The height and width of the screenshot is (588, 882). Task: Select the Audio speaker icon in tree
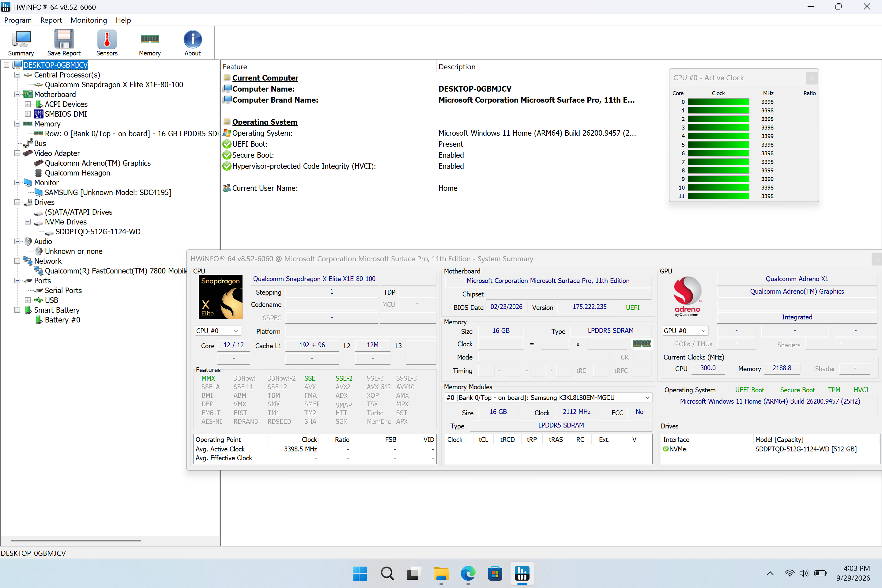(x=28, y=242)
